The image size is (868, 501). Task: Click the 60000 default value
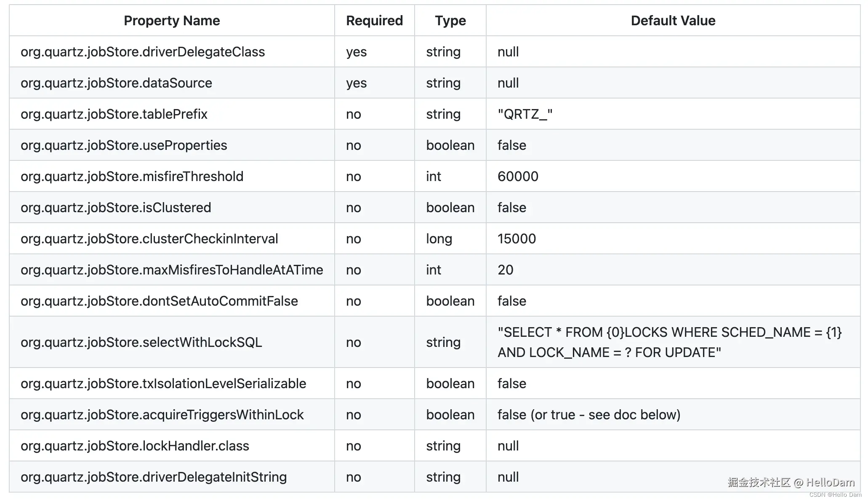pos(518,176)
